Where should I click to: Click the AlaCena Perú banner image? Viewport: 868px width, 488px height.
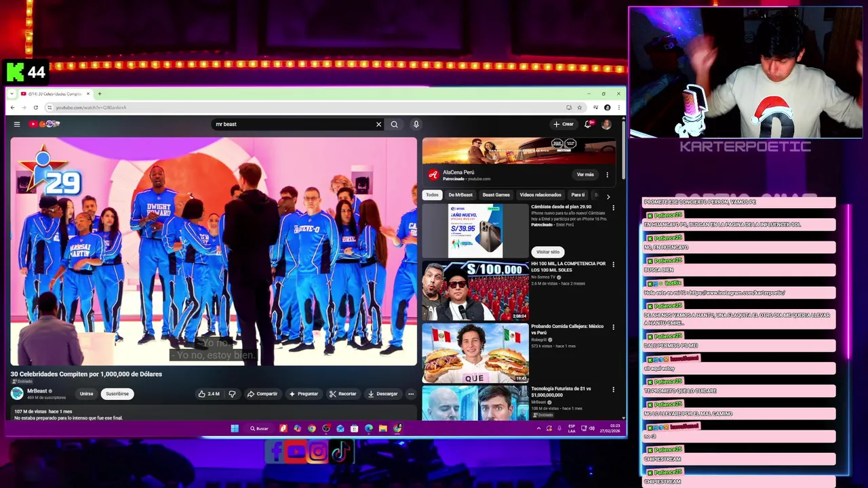pos(519,151)
